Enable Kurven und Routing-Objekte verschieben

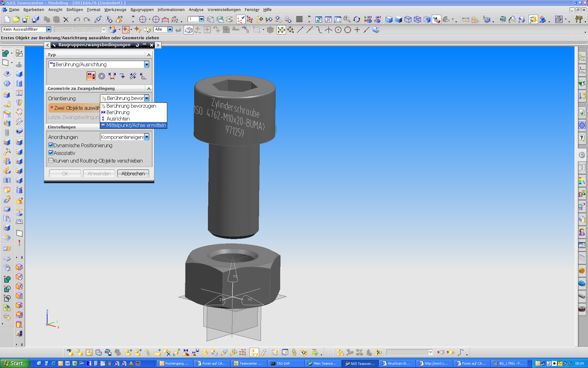51,161
